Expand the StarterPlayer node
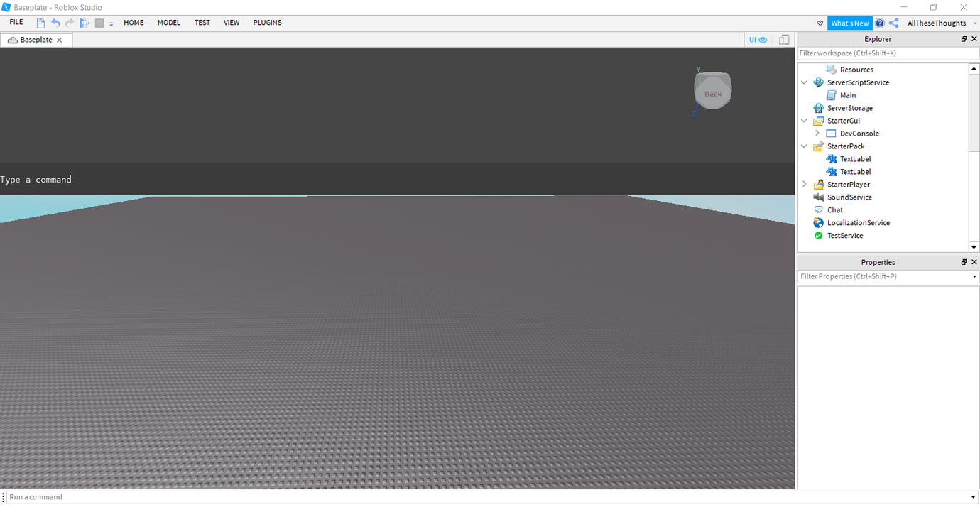 click(805, 185)
